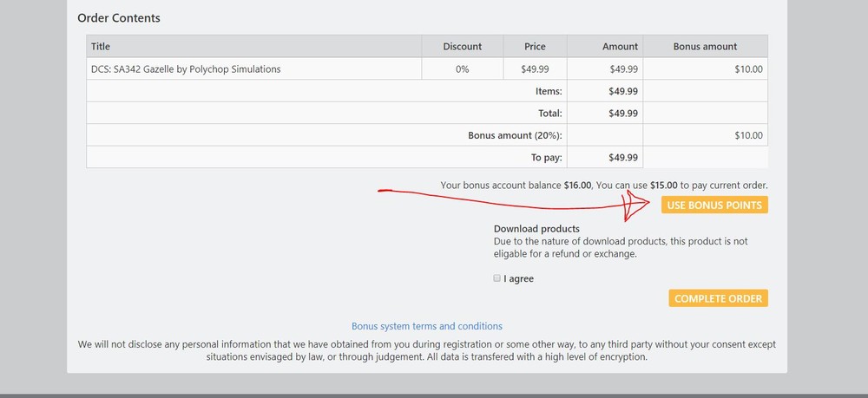Click the Total: row label
The width and height of the screenshot is (868, 398).
point(549,114)
